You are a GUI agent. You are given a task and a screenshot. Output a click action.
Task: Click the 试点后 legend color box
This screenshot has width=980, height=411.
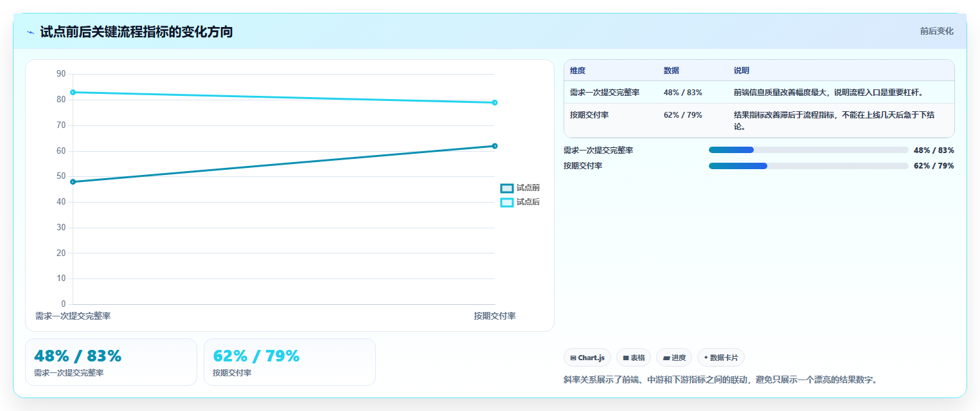[x=506, y=203]
